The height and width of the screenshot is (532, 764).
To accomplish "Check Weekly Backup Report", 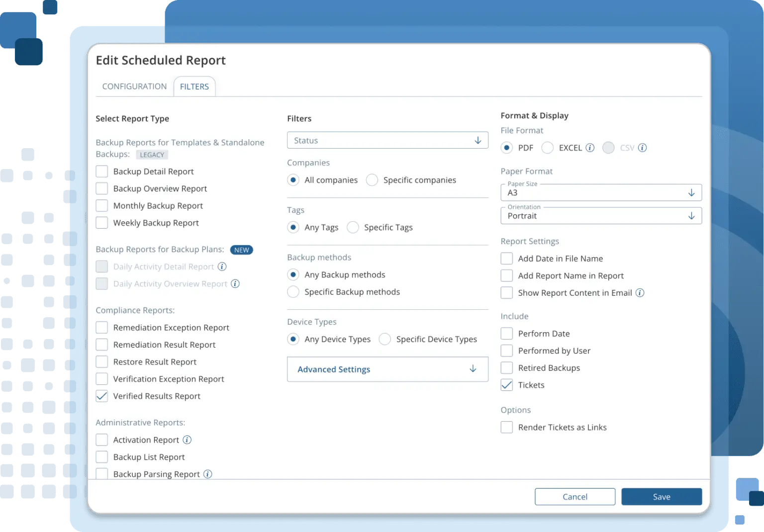I will (102, 223).
